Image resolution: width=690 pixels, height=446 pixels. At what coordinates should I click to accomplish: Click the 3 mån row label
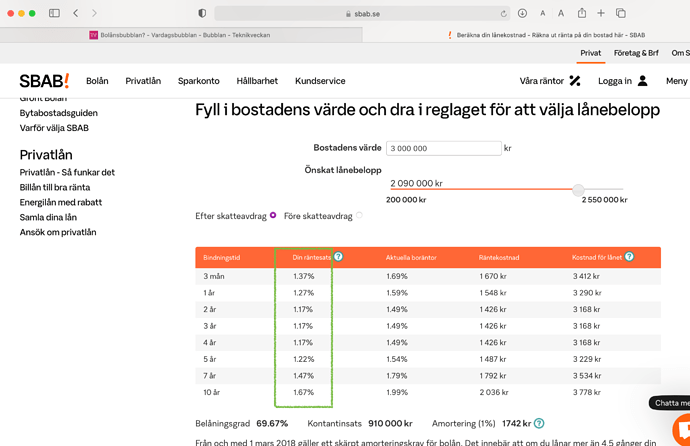click(x=214, y=276)
